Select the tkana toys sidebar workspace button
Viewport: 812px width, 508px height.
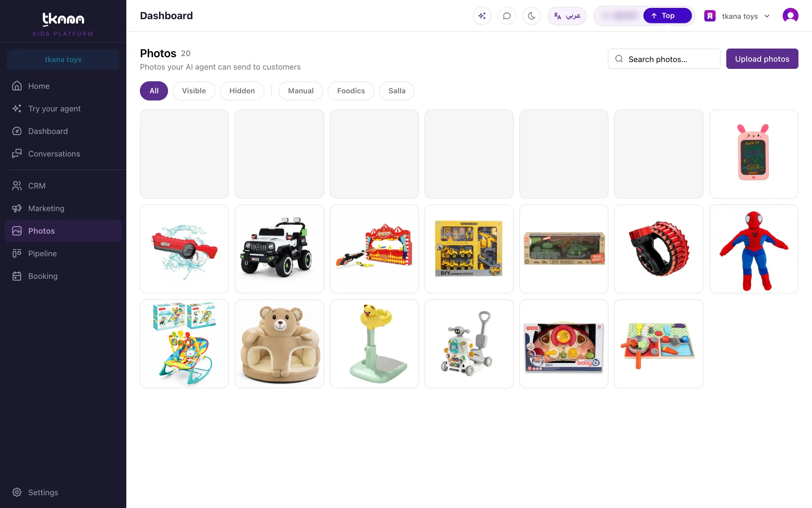pos(63,59)
